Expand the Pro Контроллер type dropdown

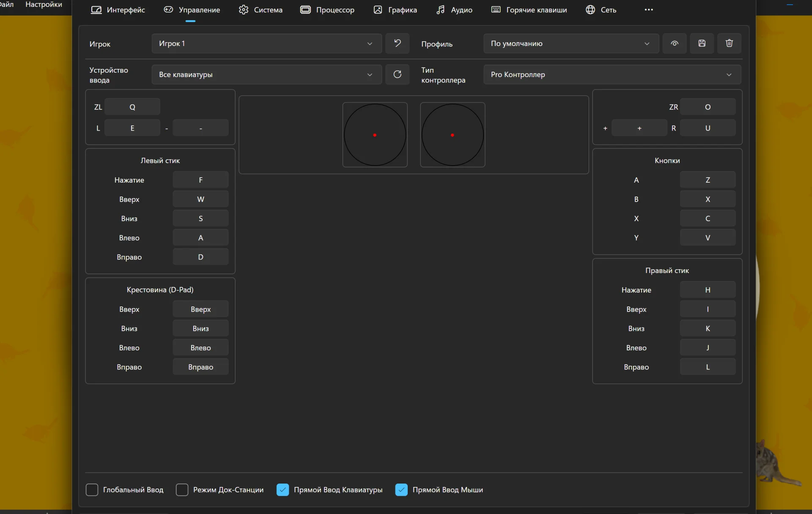[612, 74]
